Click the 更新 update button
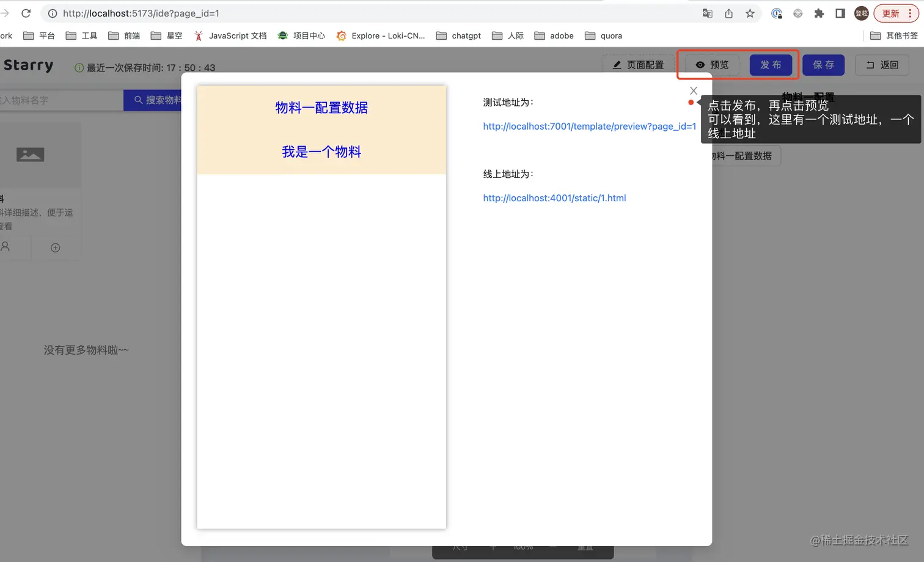Viewport: 924px width, 562px height. 890,13
